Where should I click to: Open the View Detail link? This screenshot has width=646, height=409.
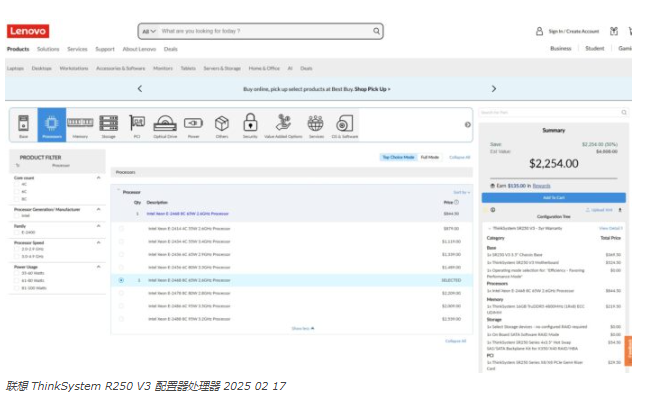point(611,228)
